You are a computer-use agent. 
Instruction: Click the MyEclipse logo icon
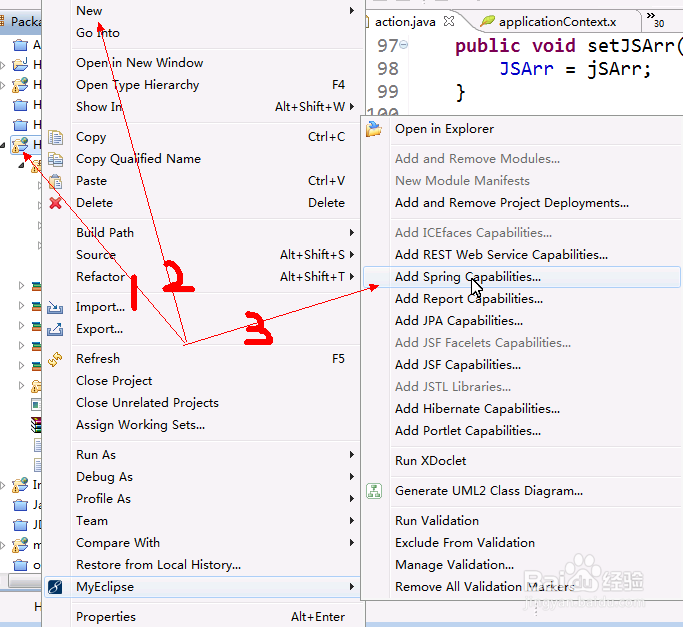[55, 587]
